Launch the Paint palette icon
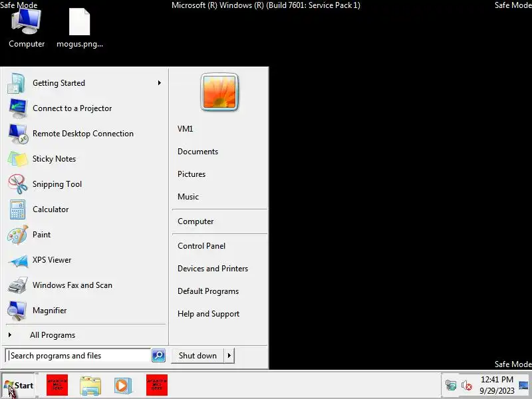 [18, 235]
